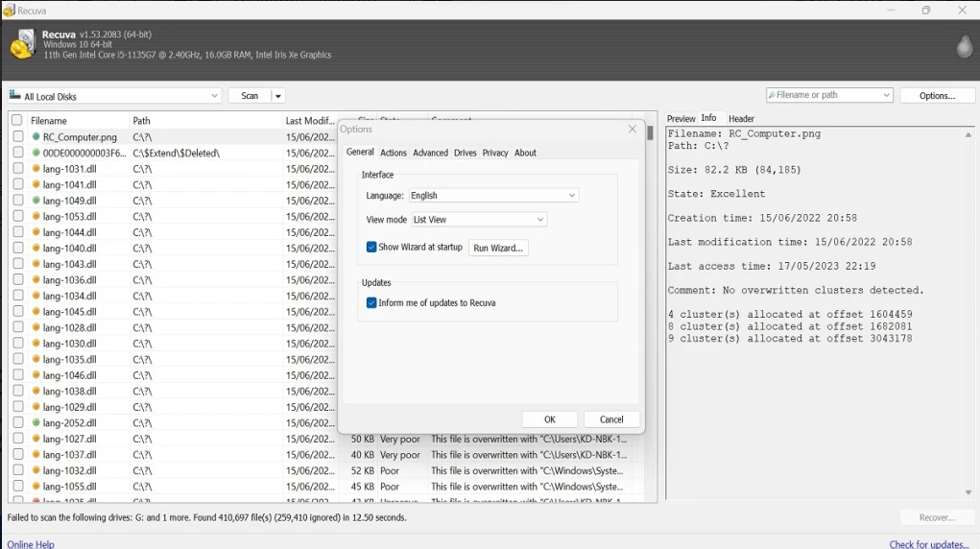
Task: Open the Online Help link
Action: (31, 544)
